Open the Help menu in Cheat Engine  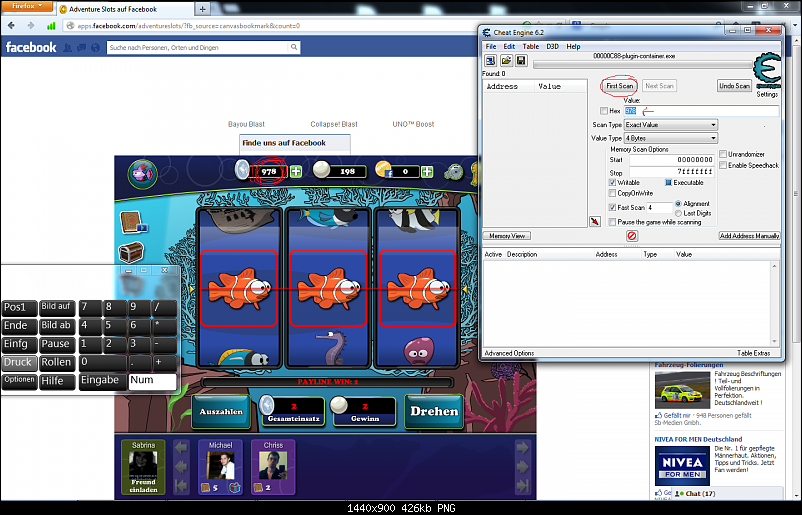pyautogui.click(x=573, y=46)
